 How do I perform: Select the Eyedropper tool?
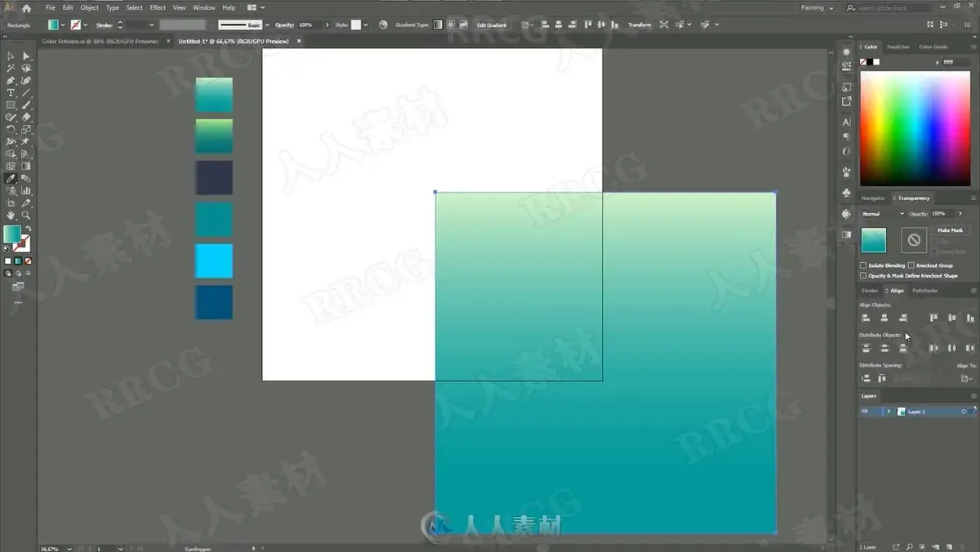(11, 179)
